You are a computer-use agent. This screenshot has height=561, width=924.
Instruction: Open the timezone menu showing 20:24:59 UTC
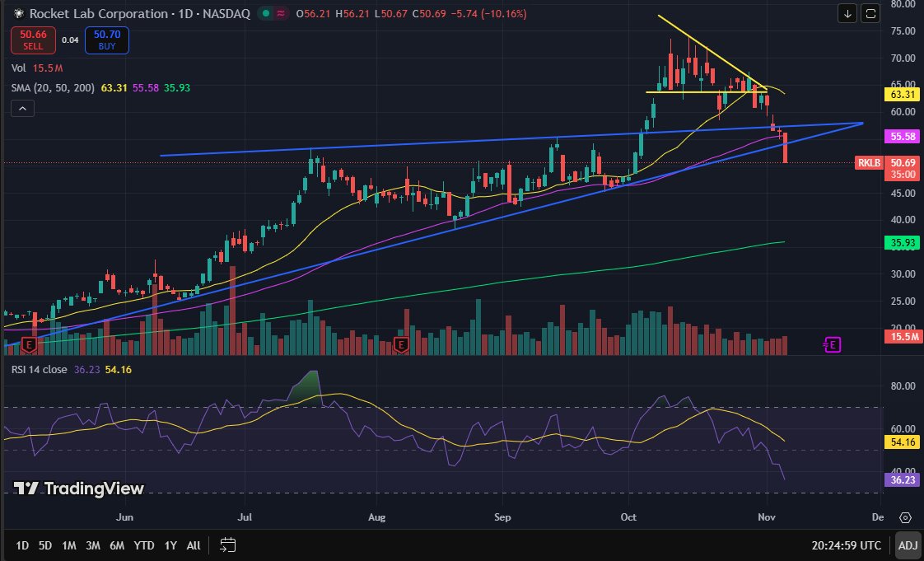[847, 545]
